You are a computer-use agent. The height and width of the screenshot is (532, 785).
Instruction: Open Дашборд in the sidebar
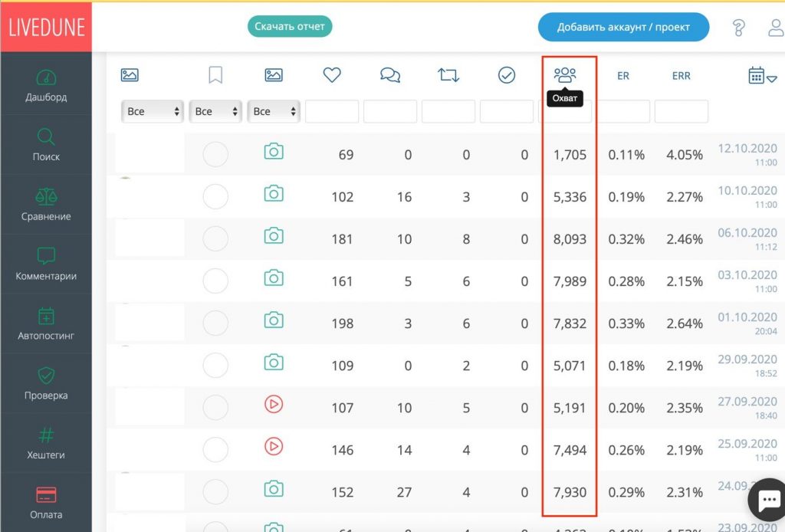(46, 86)
